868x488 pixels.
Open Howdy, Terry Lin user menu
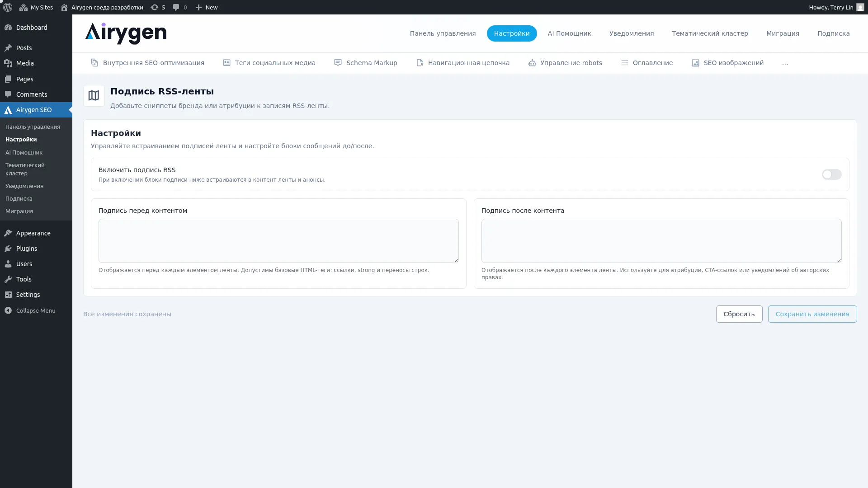point(836,7)
